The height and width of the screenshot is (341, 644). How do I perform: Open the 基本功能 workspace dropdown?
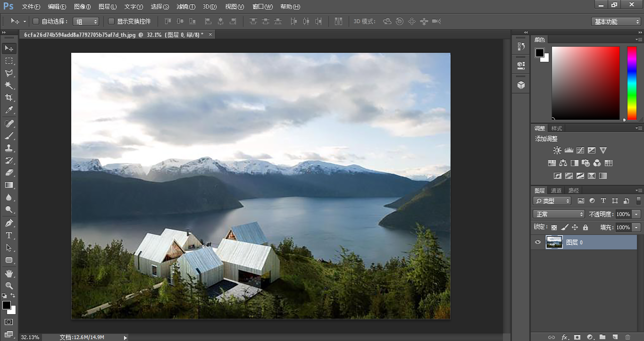pyautogui.click(x=616, y=22)
